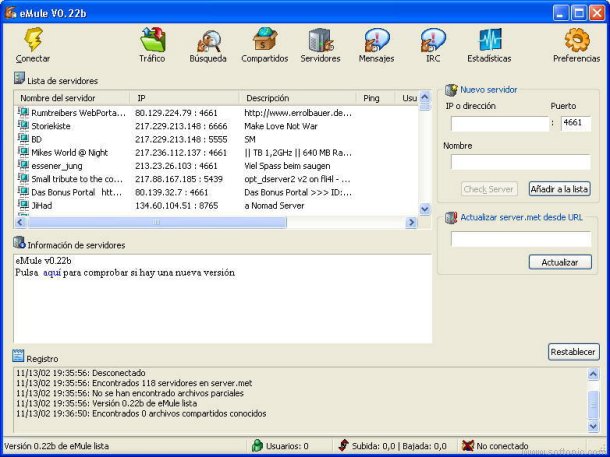The image size is (610, 457).
Task: Click the Usuarios status bar icon
Action: (257, 445)
